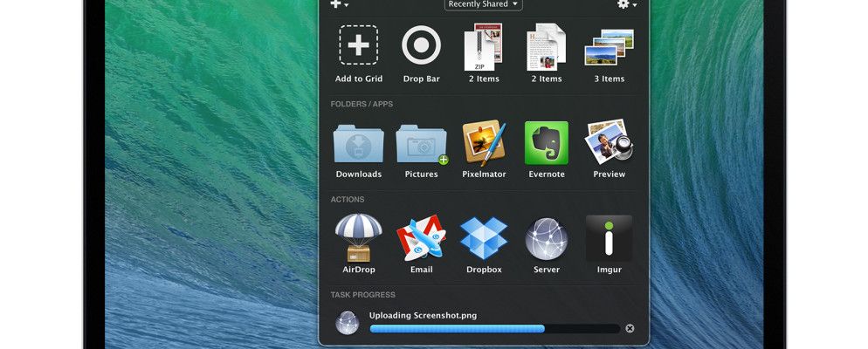Screen dimensions: 868x349
Task: Select the AirDrop action icon
Action: [x=358, y=237]
